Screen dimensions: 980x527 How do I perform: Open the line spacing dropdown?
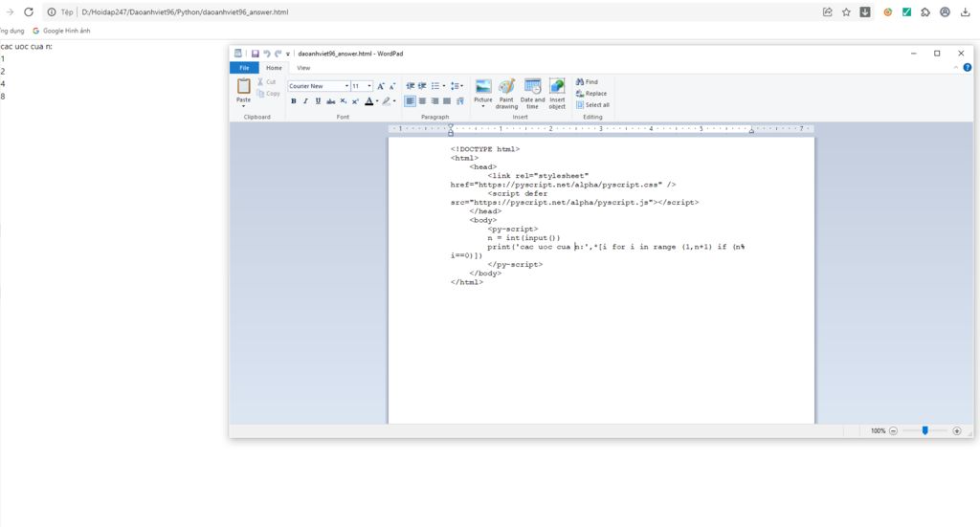pos(457,86)
